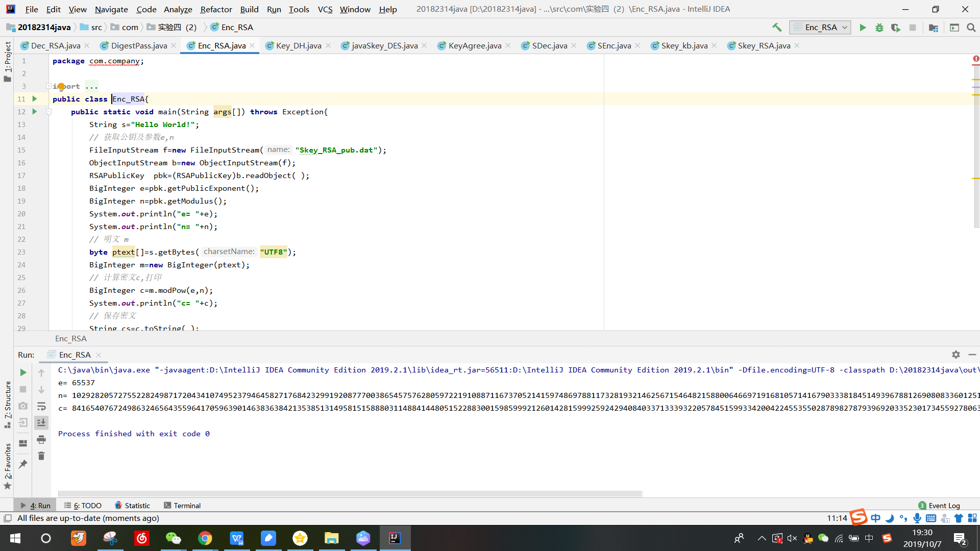This screenshot has height=551, width=980.
Task: Expand the collapsed import statements
Action: [48, 86]
